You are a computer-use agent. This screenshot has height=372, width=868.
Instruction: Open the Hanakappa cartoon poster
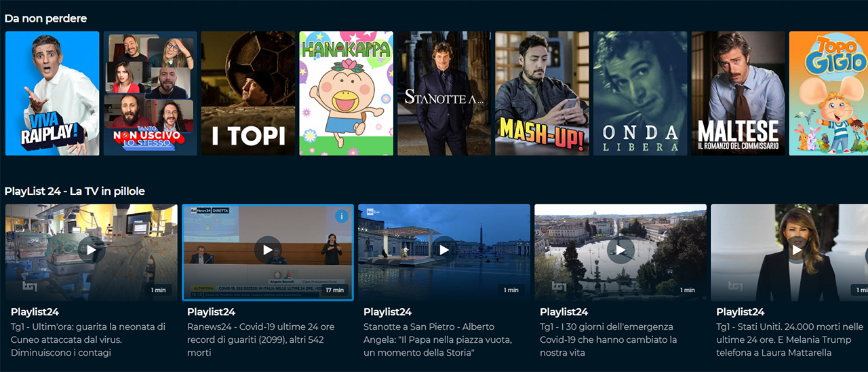[x=346, y=94]
